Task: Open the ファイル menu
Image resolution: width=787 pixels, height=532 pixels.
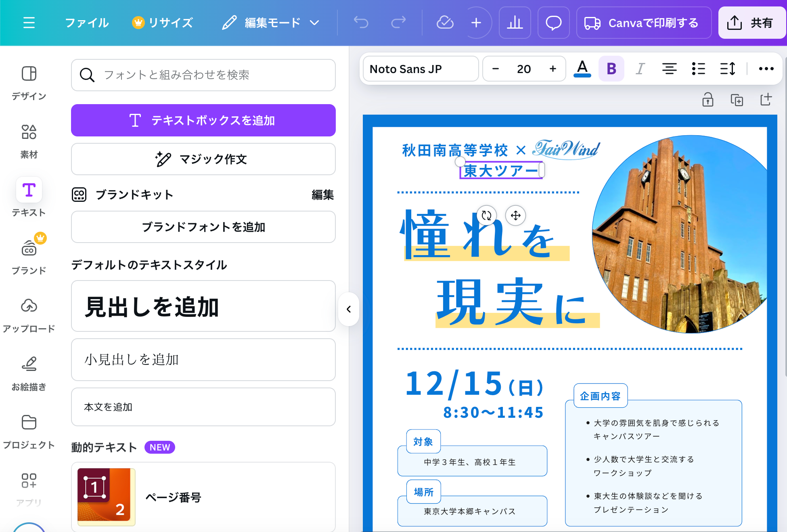Action: pos(86,23)
